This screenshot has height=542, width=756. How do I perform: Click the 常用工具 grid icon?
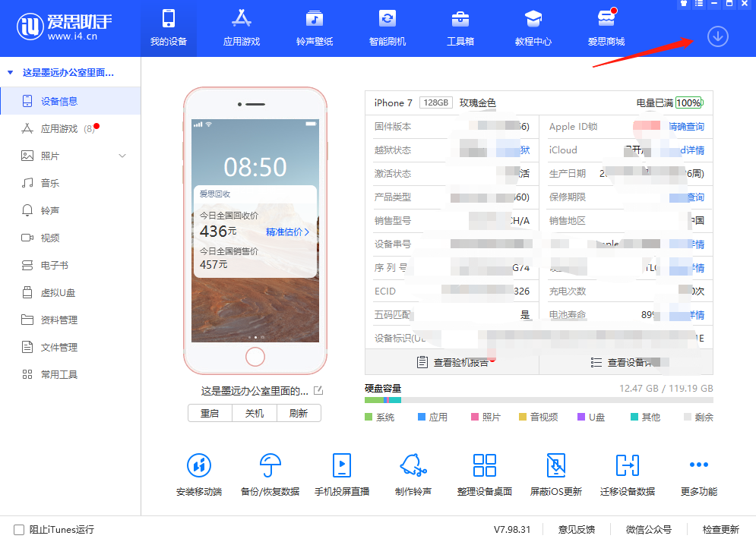click(27, 374)
